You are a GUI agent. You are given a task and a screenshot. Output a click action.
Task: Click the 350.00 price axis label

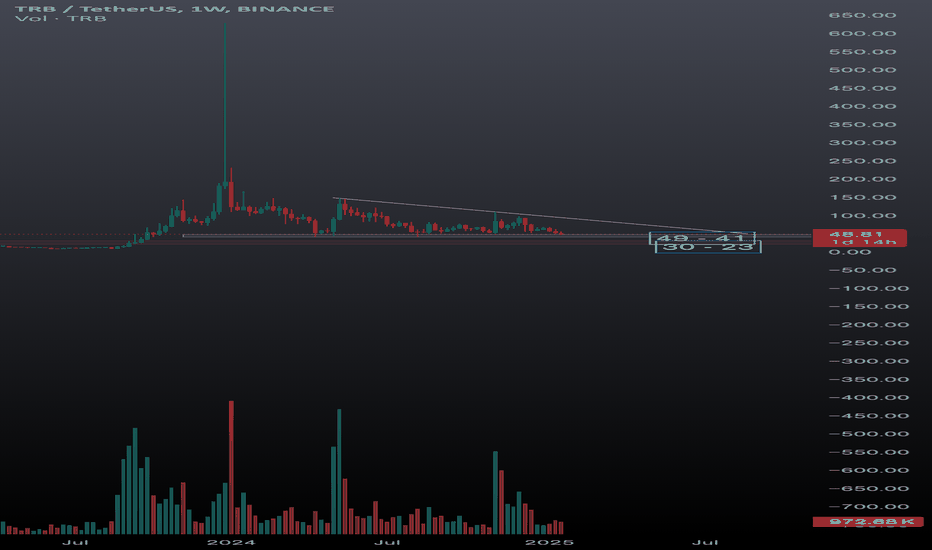click(x=862, y=124)
